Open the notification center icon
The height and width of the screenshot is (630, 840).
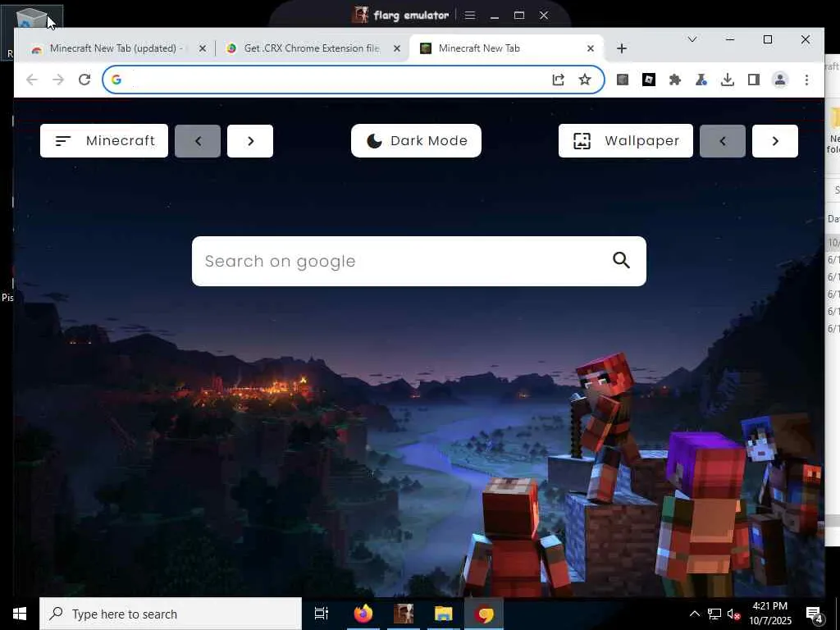814,614
